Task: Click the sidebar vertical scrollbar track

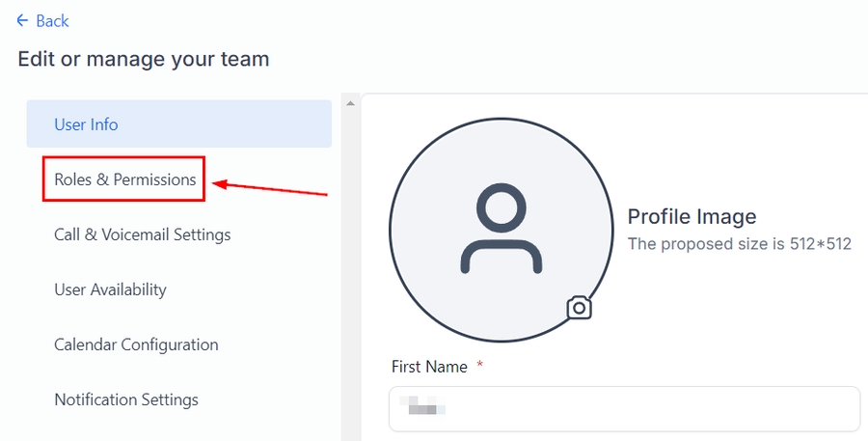Action: [350, 289]
